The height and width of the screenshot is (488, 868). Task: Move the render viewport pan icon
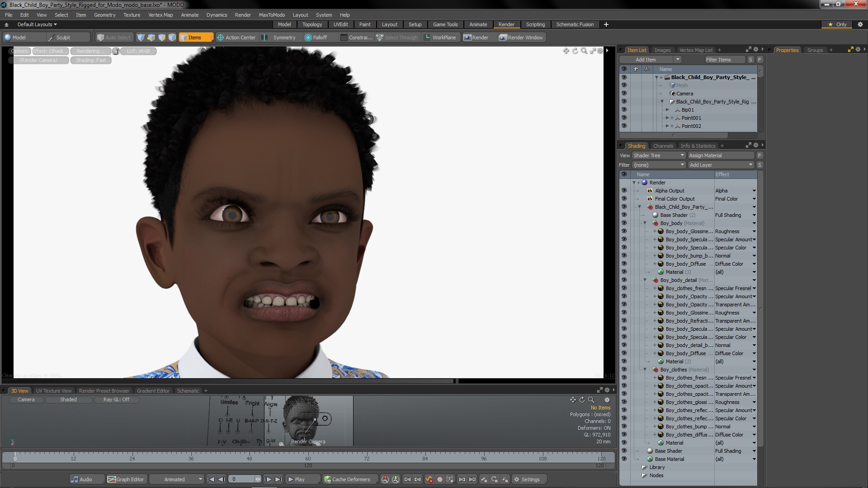(x=566, y=51)
